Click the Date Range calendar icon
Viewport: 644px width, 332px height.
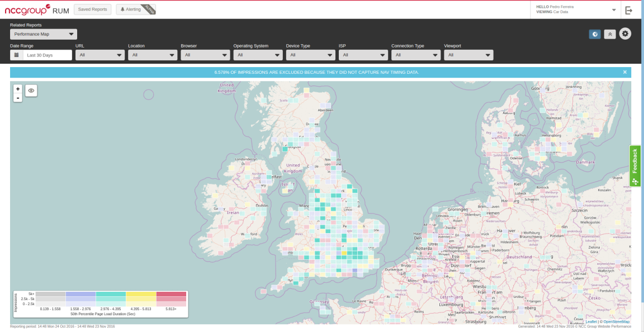[16, 55]
